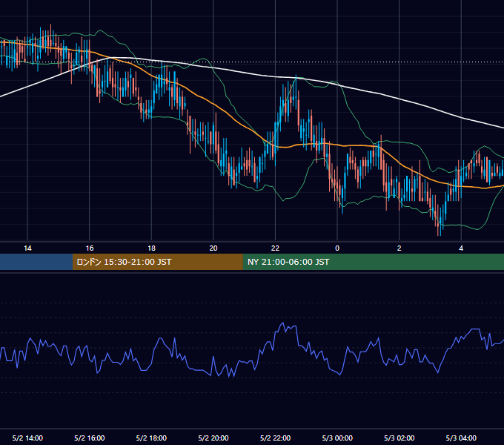504x445 pixels.
Task: Click the blue session bar before ロンドン
Action: 36,262
